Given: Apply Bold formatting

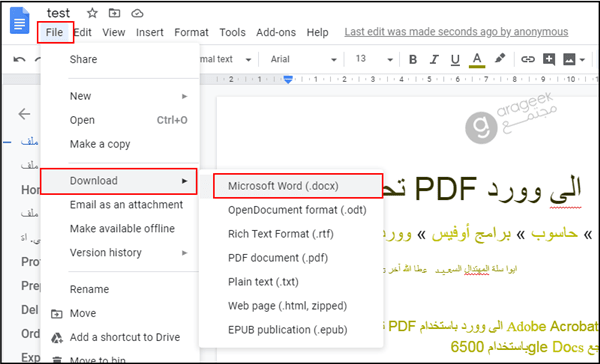Looking at the screenshot, I should coord(412,59).
